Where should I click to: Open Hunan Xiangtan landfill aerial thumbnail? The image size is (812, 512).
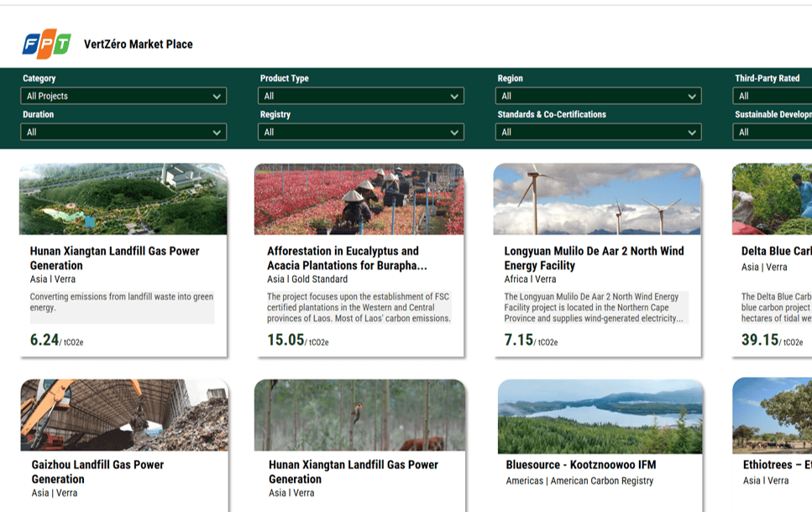123,199
